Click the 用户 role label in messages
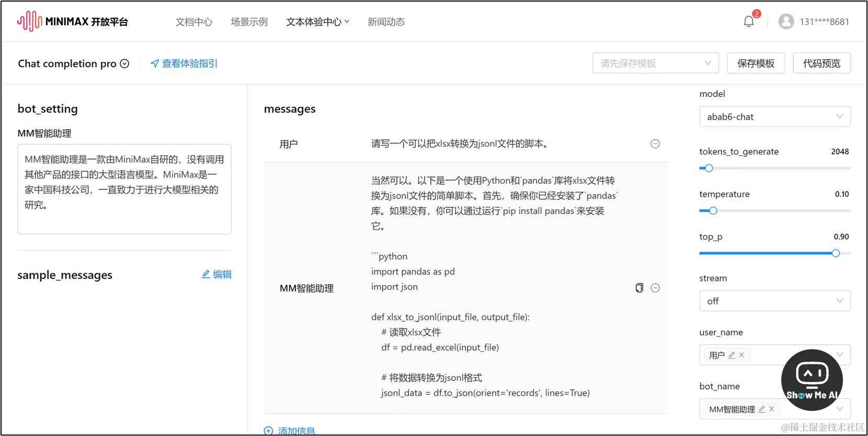The height and width of the screenshot is (436, 868). click(x=289, y=144)
